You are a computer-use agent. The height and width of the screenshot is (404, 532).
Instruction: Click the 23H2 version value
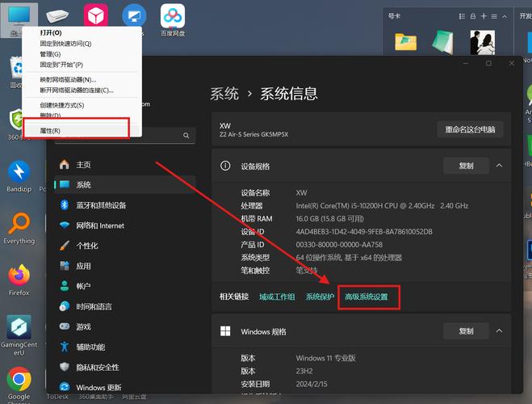pyautogui.click(x=304, y=371)
